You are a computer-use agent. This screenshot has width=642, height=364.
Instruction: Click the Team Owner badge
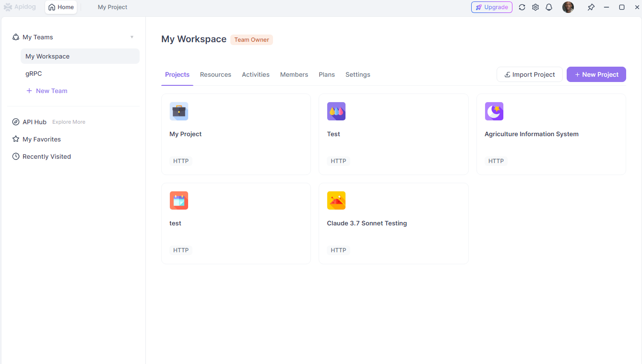(251, 40)
